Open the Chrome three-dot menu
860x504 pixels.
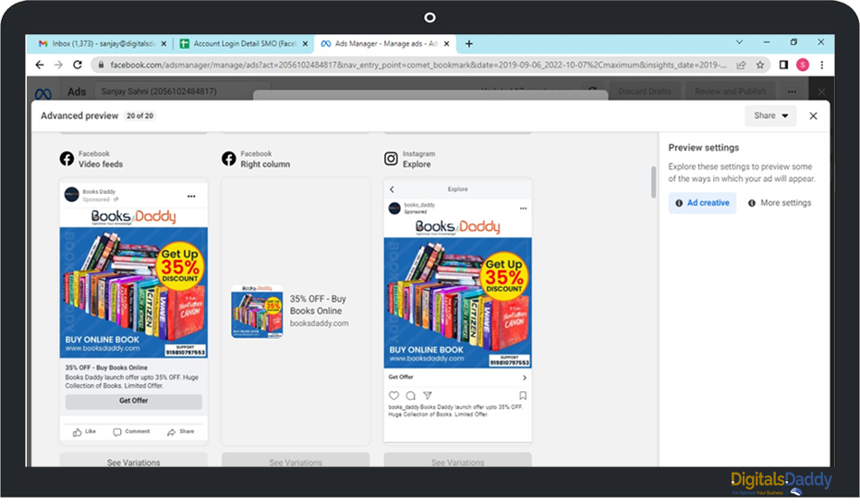pos(821,65)
